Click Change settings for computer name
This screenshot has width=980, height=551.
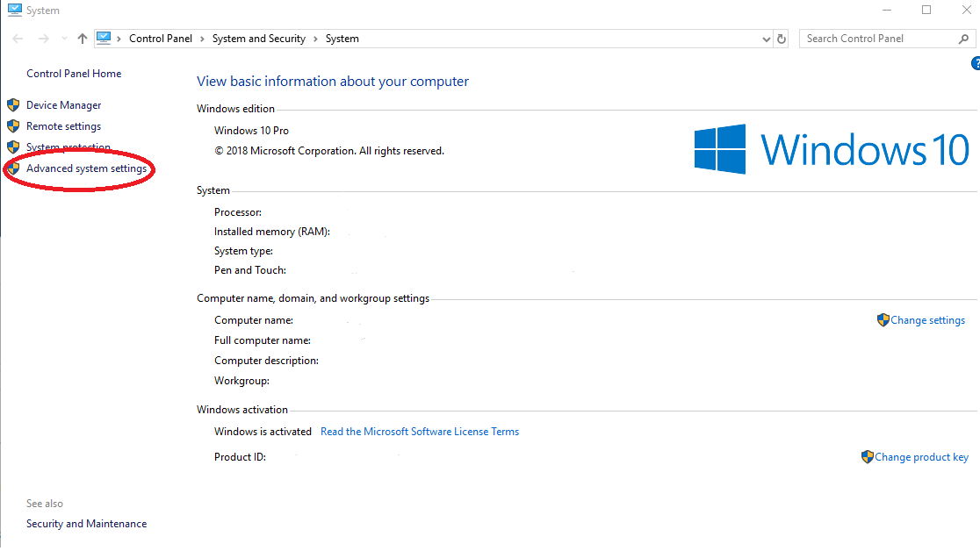pos(927,320)
